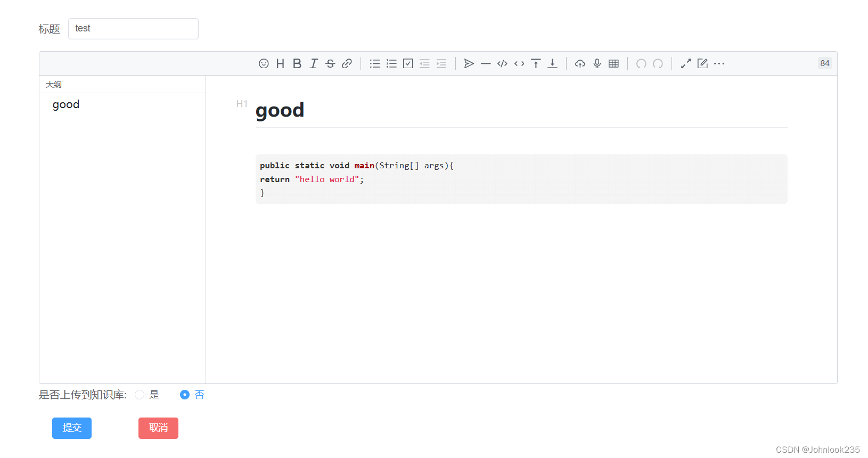Open the more options ellipsis menu
Screen dimensions: 868x458
point(719,63)
